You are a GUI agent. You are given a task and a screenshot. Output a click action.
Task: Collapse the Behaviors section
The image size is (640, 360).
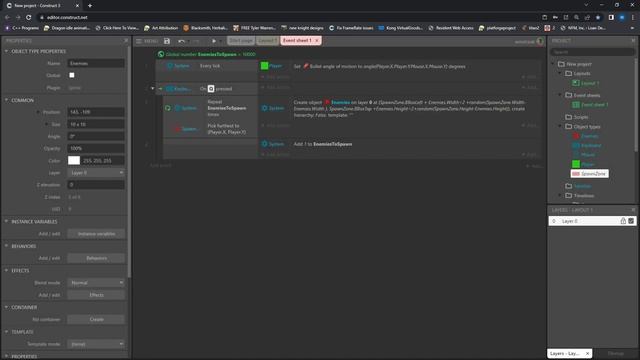point(6,246)
